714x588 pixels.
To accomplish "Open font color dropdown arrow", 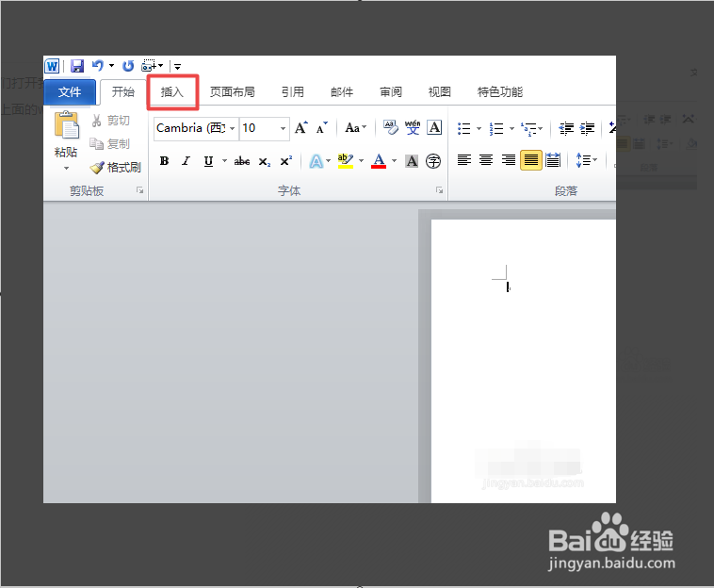I will [x=395, y=160].
